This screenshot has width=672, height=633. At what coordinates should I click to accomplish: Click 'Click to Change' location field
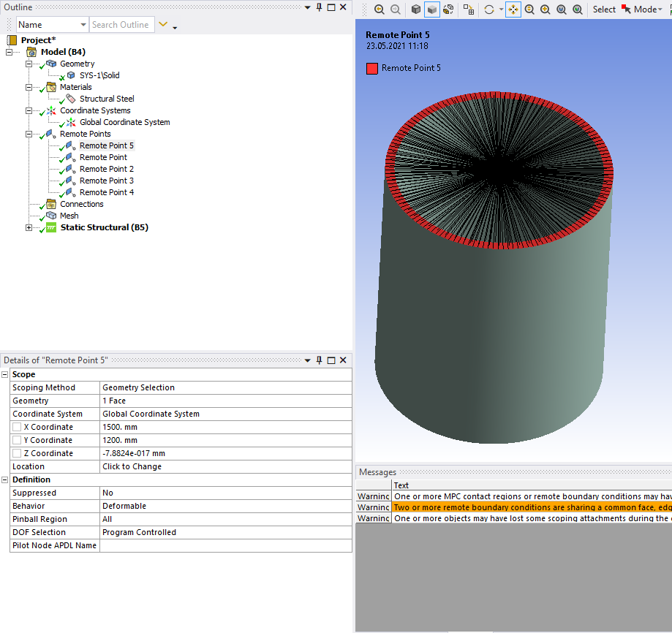[132, 466]
